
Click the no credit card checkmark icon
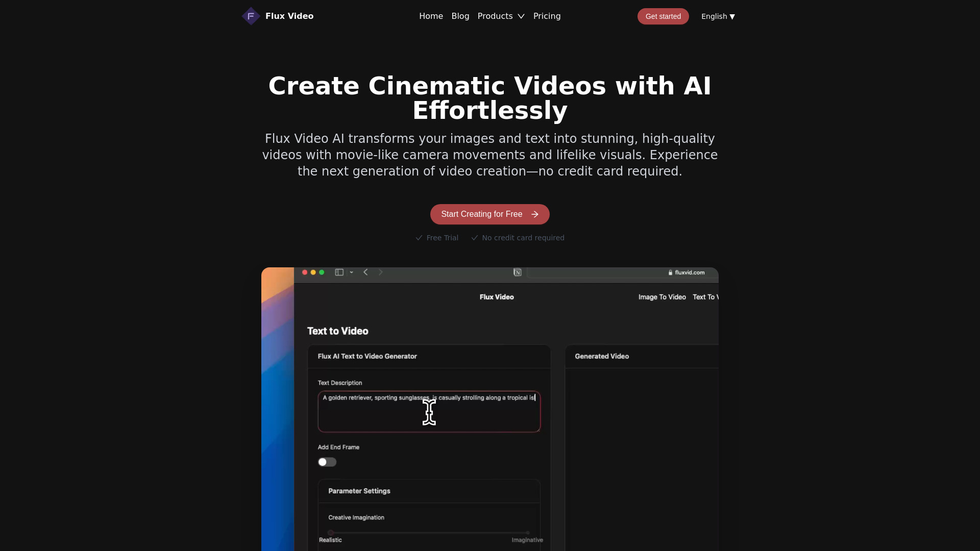(x=475, y=237)
